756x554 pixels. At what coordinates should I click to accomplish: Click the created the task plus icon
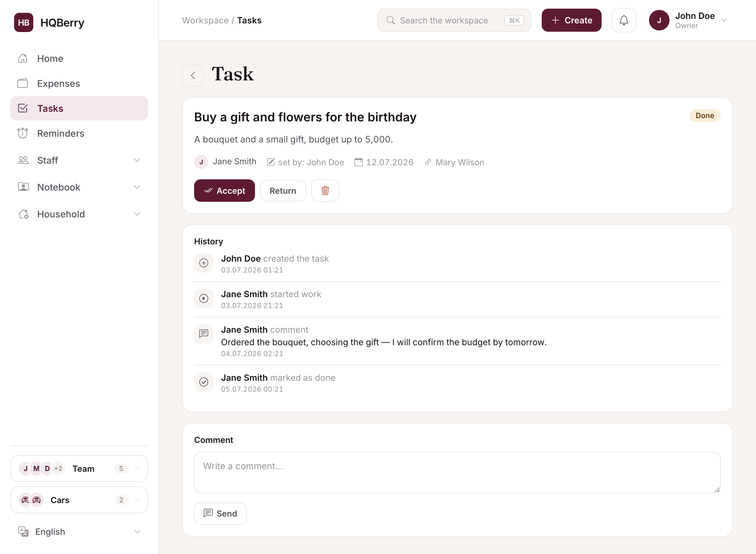204,263
